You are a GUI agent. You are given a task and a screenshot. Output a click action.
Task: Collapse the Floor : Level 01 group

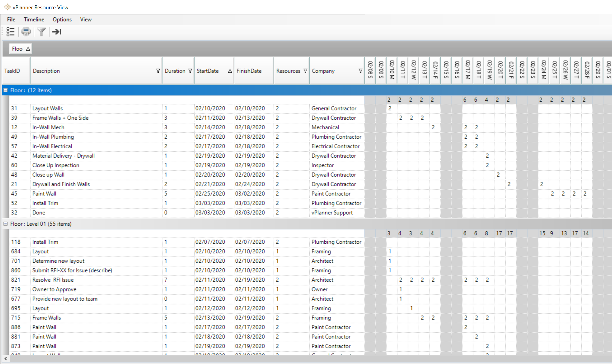click(6, 224)
